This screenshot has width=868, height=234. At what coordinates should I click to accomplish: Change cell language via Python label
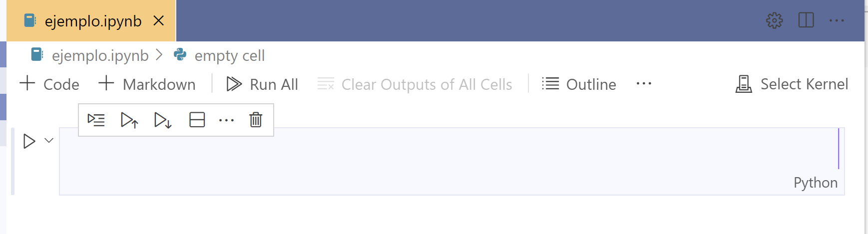pyautogui.click(x=815, y=183)
